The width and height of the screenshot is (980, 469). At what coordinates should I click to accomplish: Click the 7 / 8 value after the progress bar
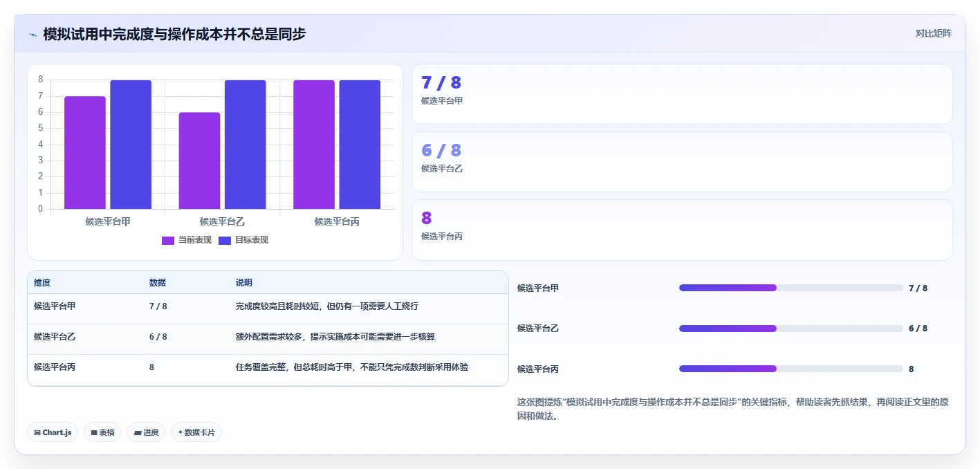coord(918,288)
